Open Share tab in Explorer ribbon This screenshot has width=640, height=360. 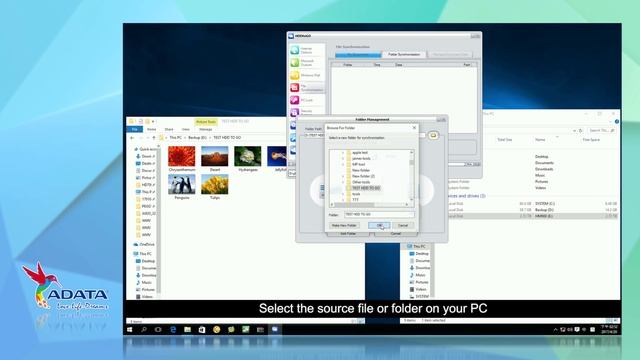pos(169,129)
